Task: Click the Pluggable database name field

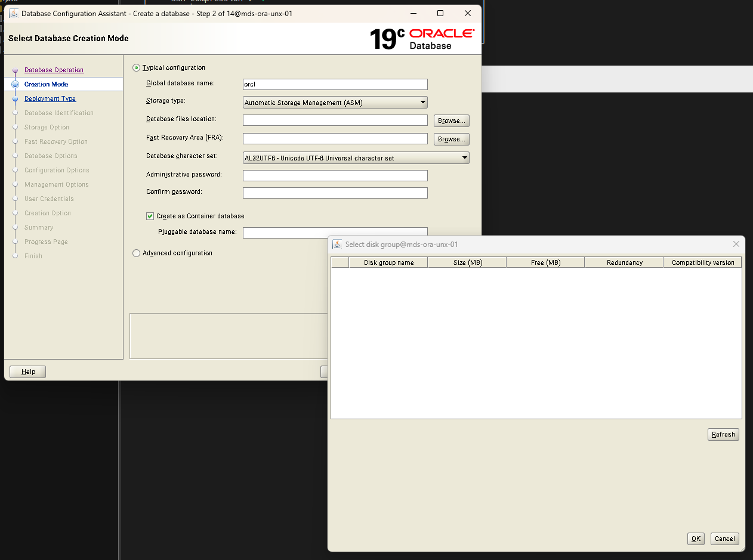Action: click(x=335, y=233)
